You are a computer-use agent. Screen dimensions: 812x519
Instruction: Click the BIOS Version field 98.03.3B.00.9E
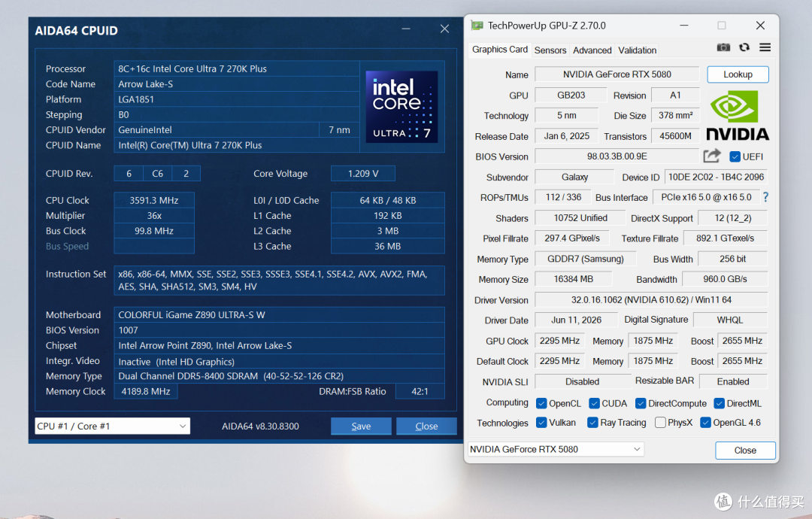(617, 156)
